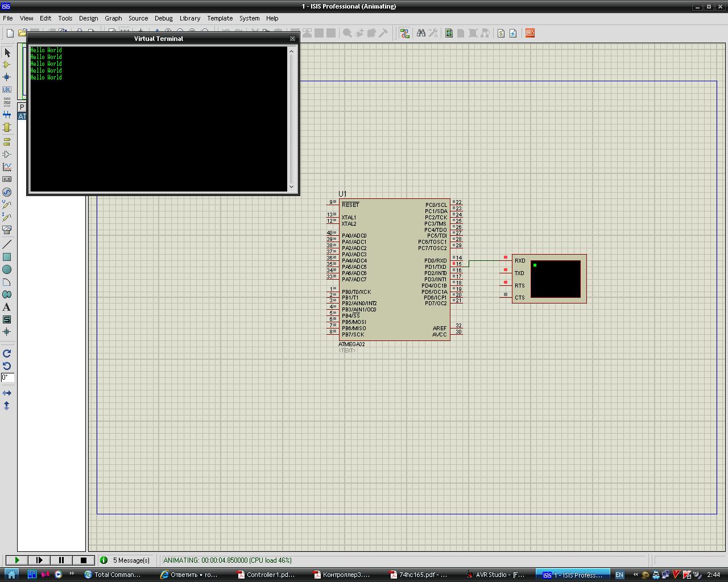Screen dimensions: 728x582
Task: Open the Template menu
Action: click(x=220, y=18)
